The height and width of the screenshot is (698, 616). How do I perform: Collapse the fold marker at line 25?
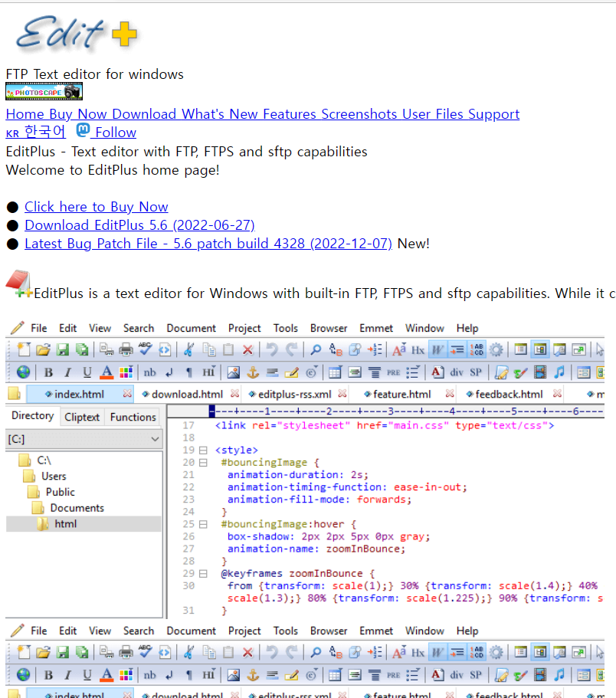[203, 524]
